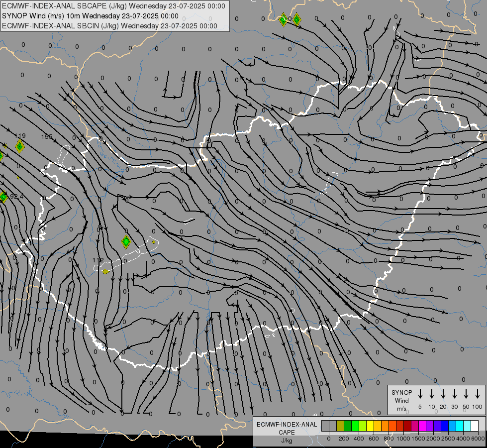This screenshot has width=487, height=448.
Task: Pick the amber swatch right of 600 tick
Action: 378,426
